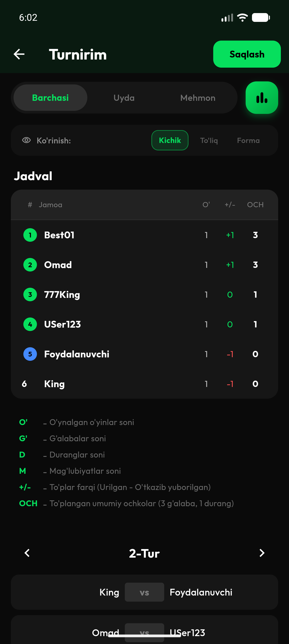Click the eye icon beside Ko'rinish
Screen dimensions: 289x644
click(x=26, y=140)
